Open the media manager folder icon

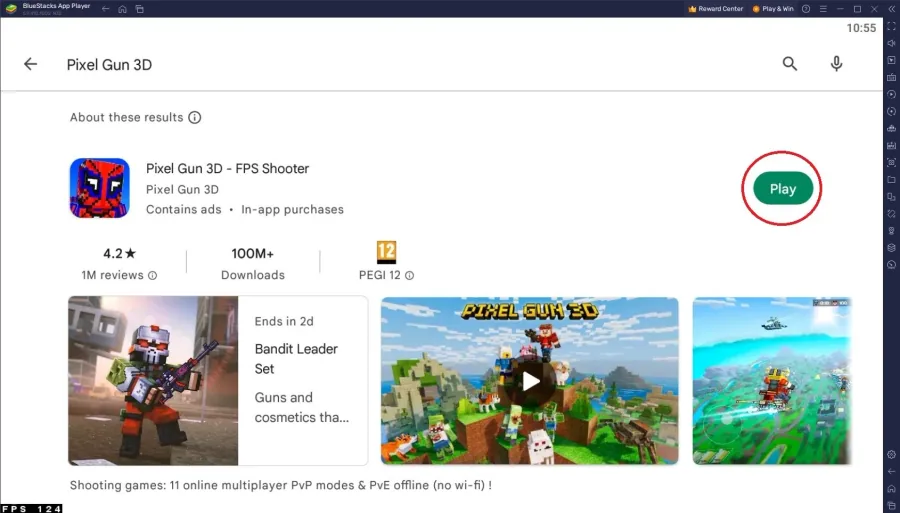pyautogui.click(x=891, y=180)
